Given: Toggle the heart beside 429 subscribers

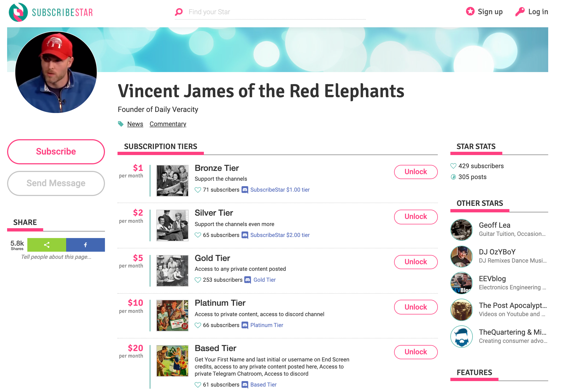Looking at the screenshot, I should tap(453, 166).
